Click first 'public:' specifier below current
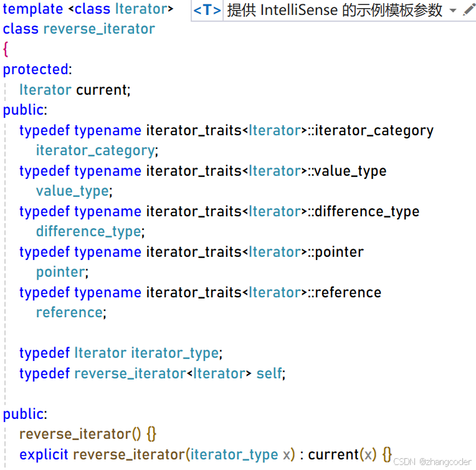 [25, 110]
